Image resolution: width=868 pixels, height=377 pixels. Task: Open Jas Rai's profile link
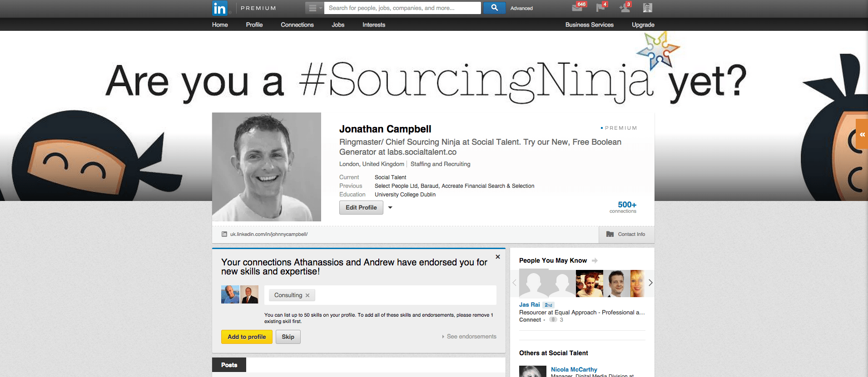[x=530, y=305]
